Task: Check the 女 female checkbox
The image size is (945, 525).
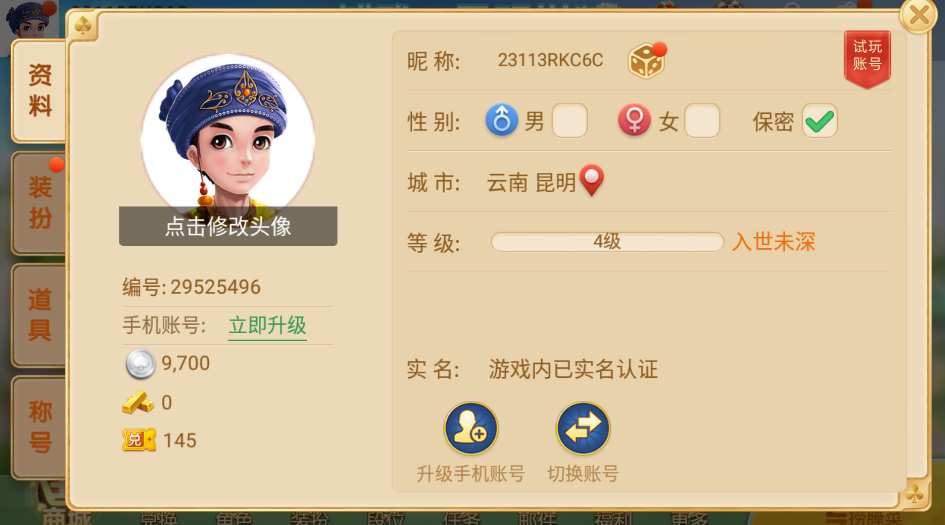Action: (x=702, y=121)
